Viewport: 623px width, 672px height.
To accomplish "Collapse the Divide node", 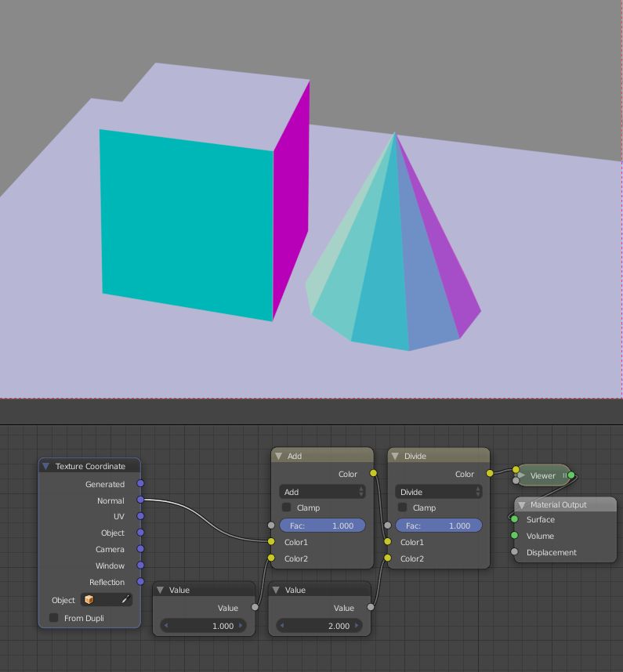I will 395,456.
